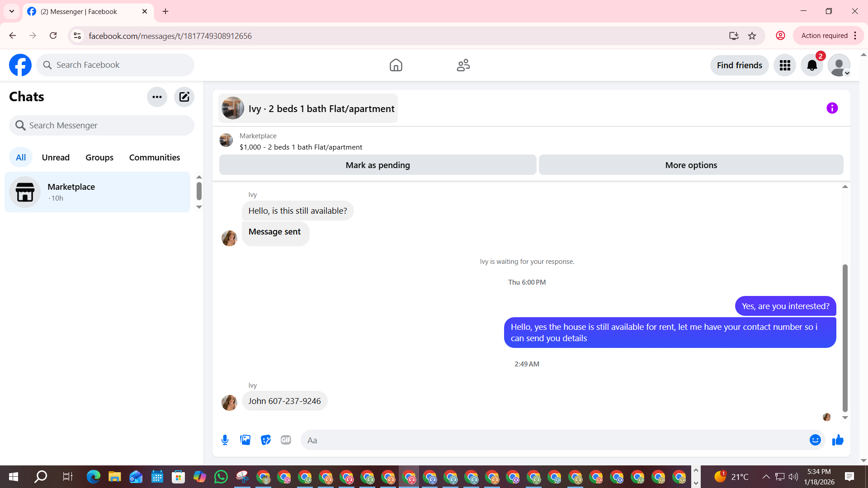Viewport: 868px width, 488px height.
Task: Open conversation information purple icon
Action: pyautogui.click(x=832, y=108)
